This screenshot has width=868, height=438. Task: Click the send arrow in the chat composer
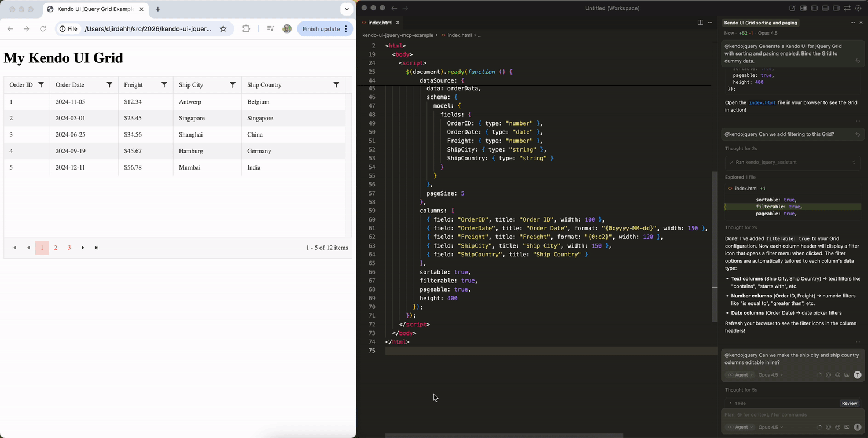858,374
